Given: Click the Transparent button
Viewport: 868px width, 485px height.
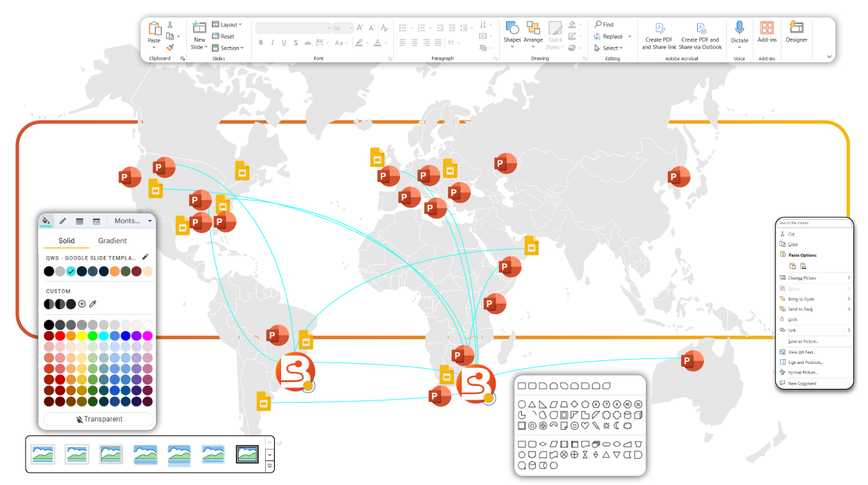Looking at the screenshot, I should pos(99,419).
